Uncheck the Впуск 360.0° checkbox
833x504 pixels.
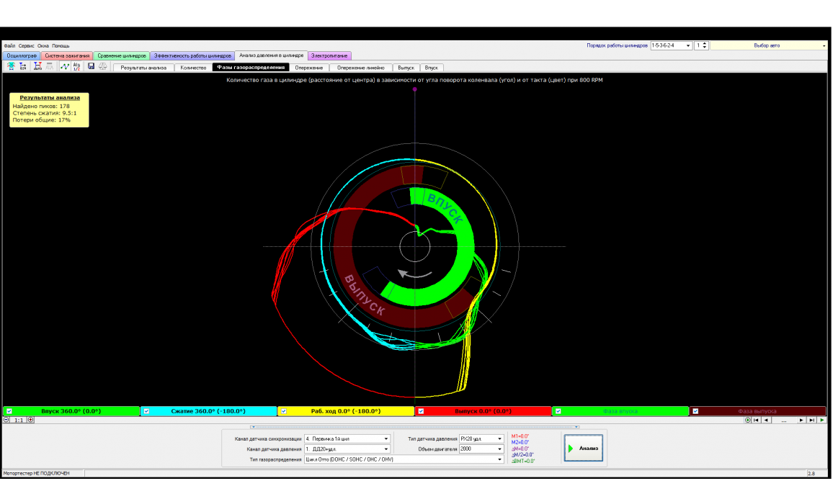click(x=9, y=411)
